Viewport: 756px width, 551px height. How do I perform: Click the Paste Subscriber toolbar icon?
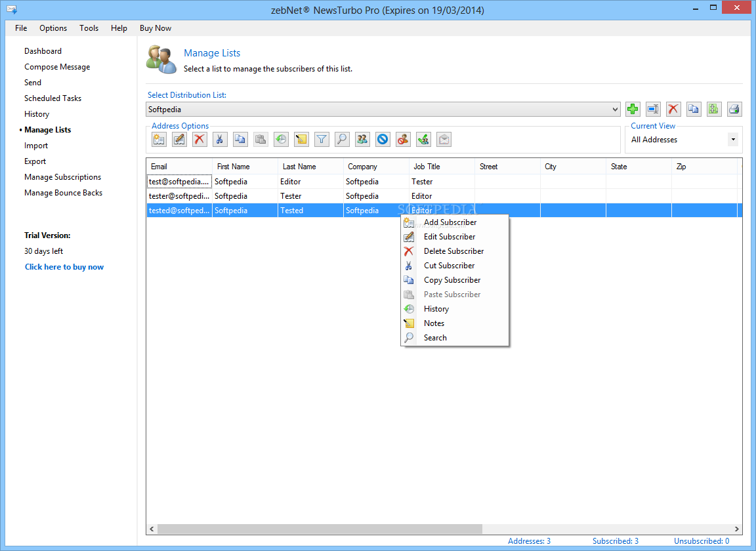pyautogui.click(x=261, y=140)
